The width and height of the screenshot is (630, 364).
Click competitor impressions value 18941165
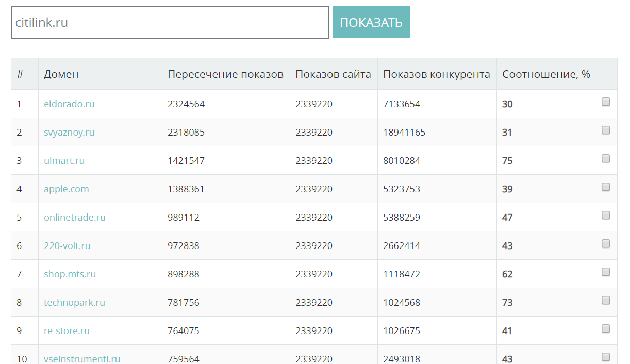pyautogui.click(x=404, y=132)
